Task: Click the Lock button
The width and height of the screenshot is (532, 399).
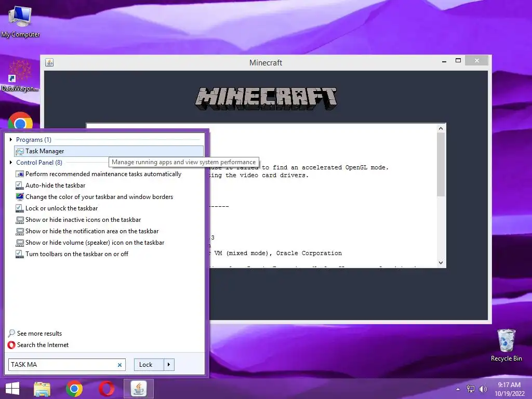Action: pos(149,364)
